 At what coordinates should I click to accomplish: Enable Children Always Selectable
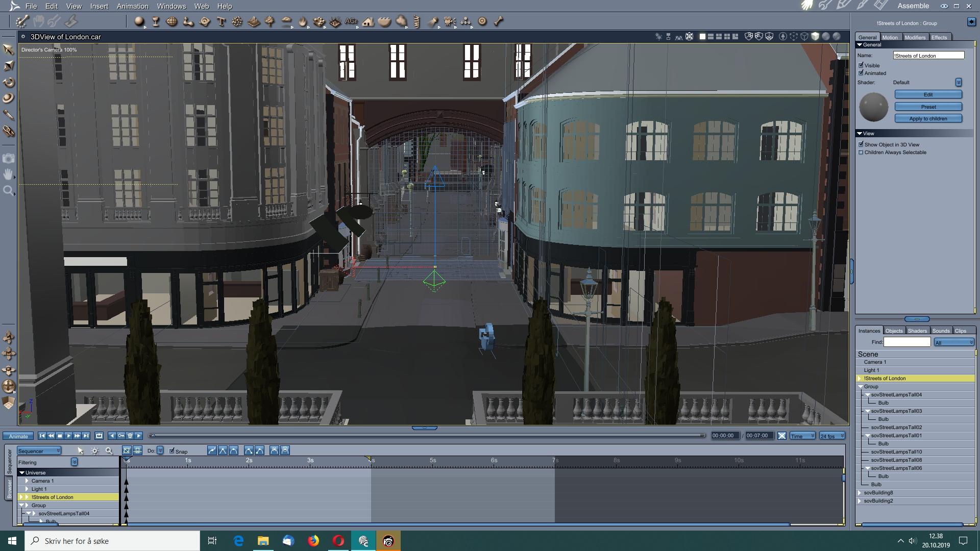pyautogui.click(x=861, y=153)
